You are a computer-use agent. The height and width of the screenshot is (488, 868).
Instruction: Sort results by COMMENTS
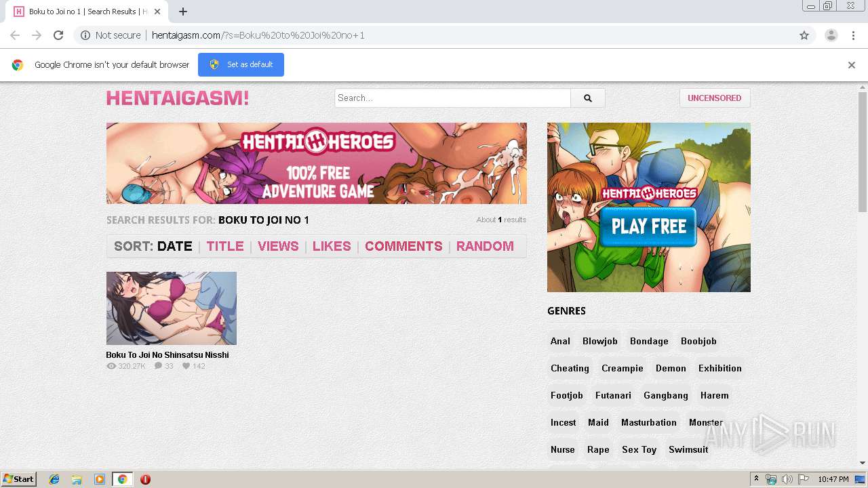403,246
